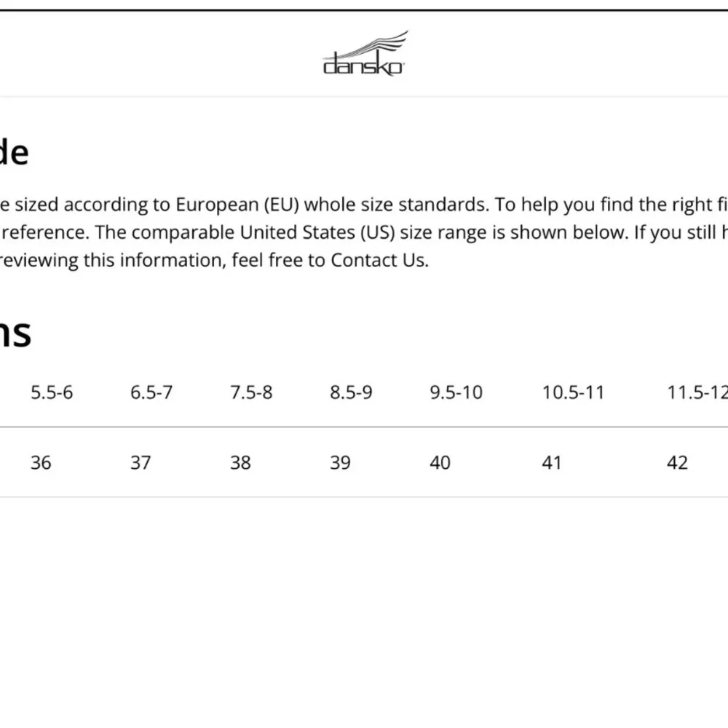Select the 5.5-6 US size cell

[x=52, y=392]
